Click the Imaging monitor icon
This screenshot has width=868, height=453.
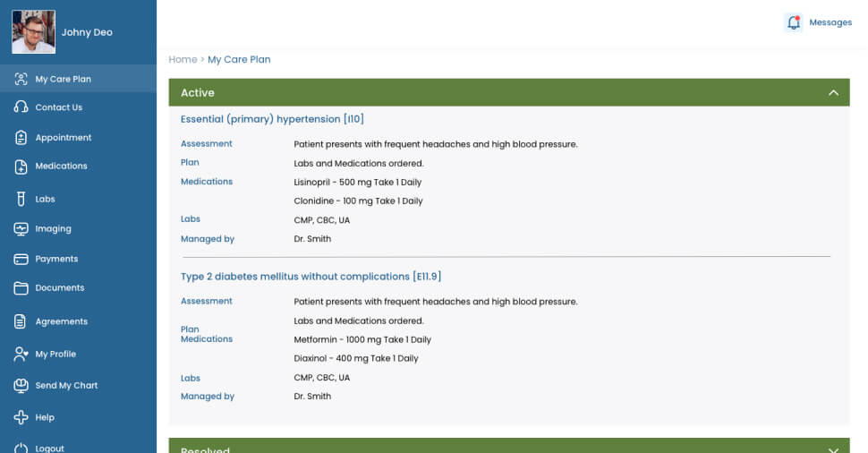[x=21, y=229]
